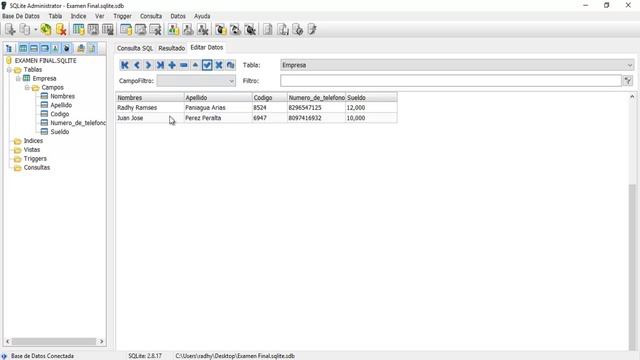Click the create index toolbar icon
The image size is (640, 360).
tap(126, 29)
